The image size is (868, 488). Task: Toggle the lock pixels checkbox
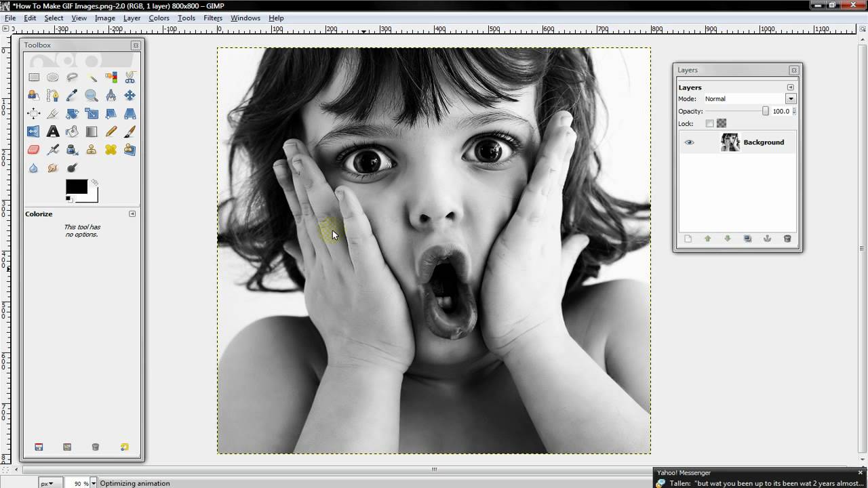(709, 123)
